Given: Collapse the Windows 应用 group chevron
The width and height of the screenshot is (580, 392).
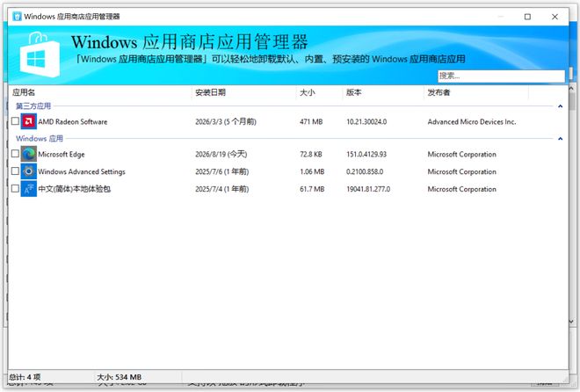Looking at the screenshot, I should pos(560,139).
